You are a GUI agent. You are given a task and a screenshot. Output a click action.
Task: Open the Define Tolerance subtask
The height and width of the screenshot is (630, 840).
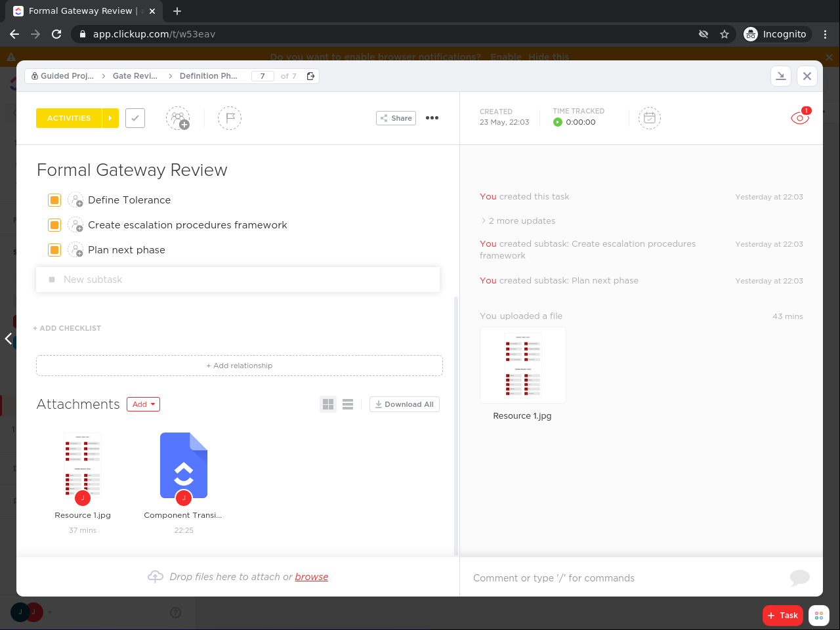[x=129, y=200]
